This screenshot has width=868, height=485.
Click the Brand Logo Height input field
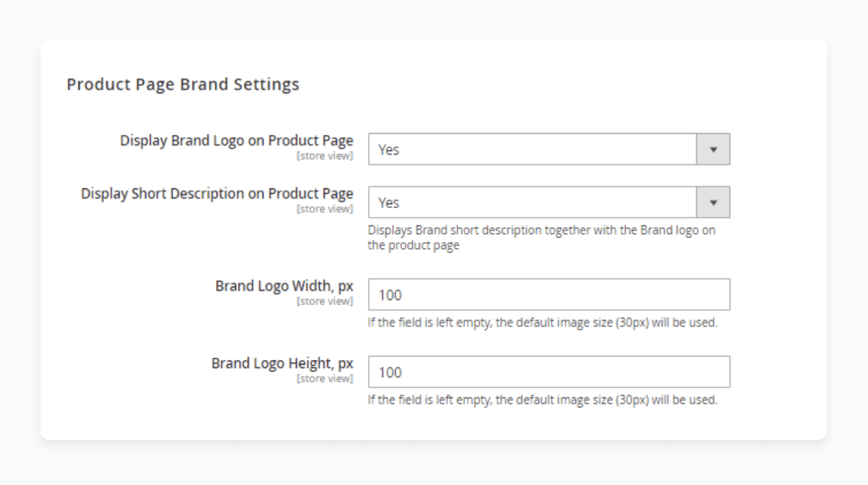click(x=549, y=372)
